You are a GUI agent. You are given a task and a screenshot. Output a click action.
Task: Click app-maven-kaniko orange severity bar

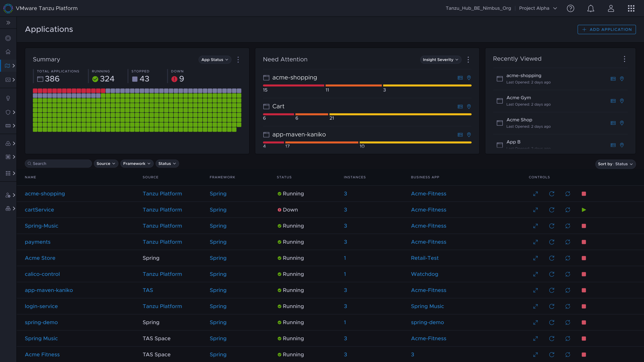[x=322, y=142]
